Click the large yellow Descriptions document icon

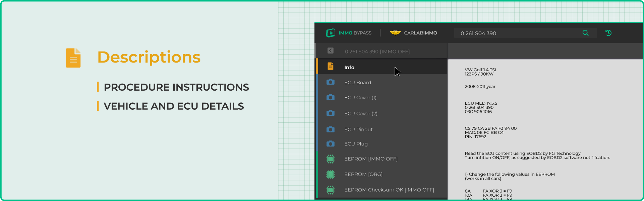point(73,58)
